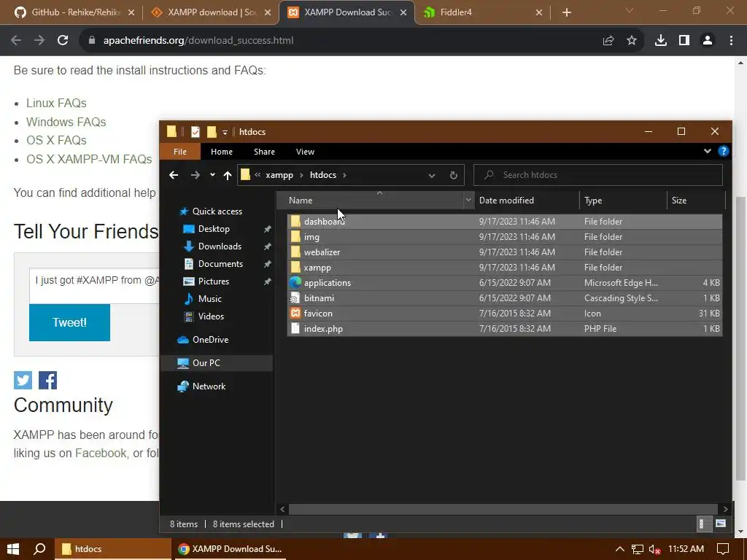Viewport: 747px width, 560px height.
Task: Click the Twitter icon above Community
Action: 23,380
